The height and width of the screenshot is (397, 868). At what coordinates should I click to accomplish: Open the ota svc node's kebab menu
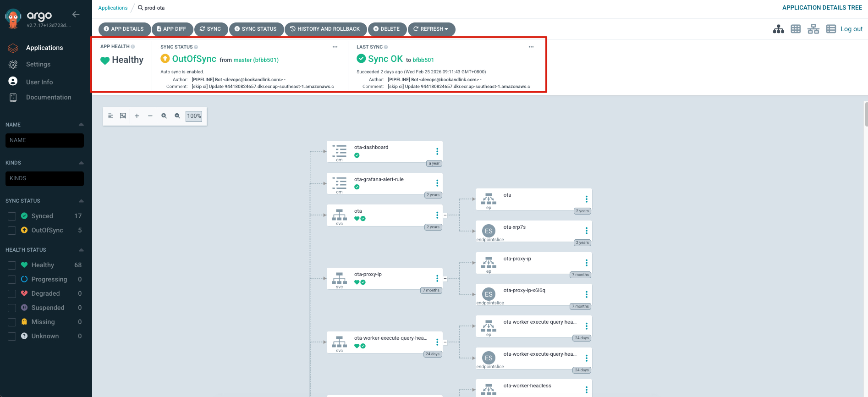pyautogui.click(x=437, y=215)
